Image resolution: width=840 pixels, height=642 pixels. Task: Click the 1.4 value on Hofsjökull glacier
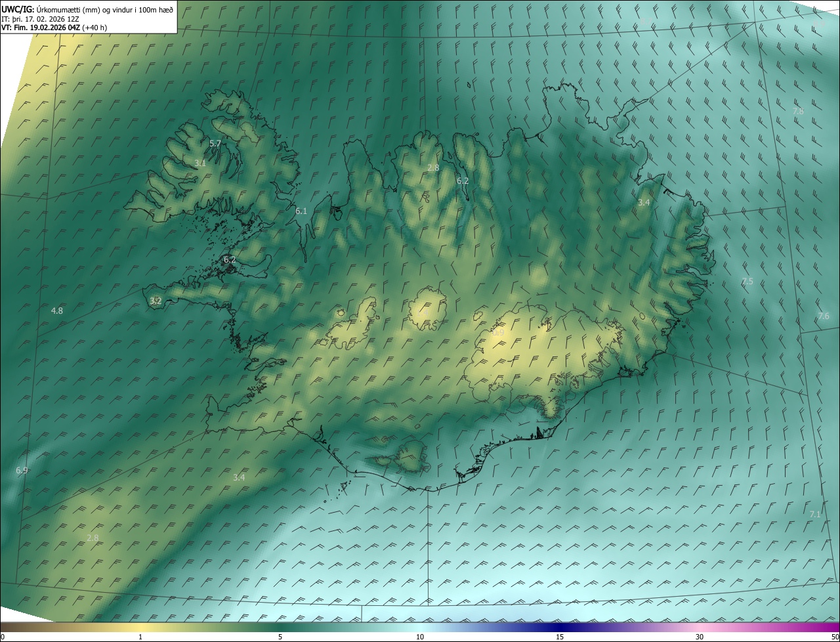pyautogui.click(x=423, y=312)
